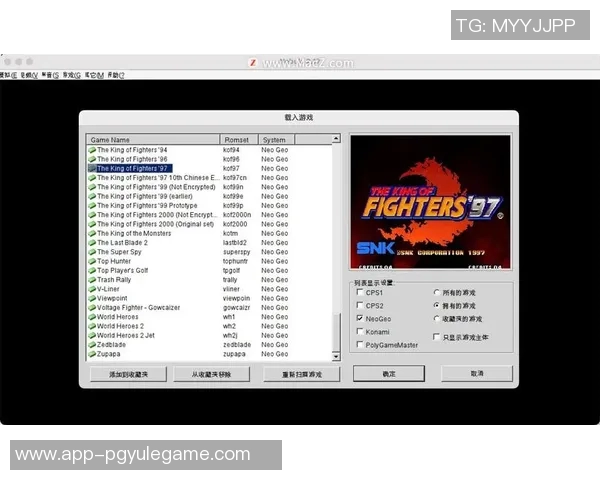Click the icon next to World Heroes 2 Jet
The width and height of the screenshot is (600, 480).
point(92,335)
